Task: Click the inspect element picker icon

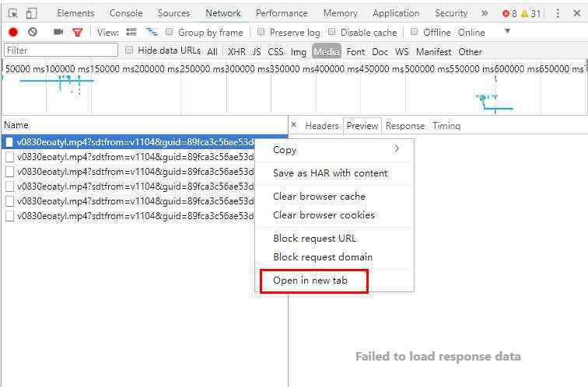Action: [x=13, y=13]
